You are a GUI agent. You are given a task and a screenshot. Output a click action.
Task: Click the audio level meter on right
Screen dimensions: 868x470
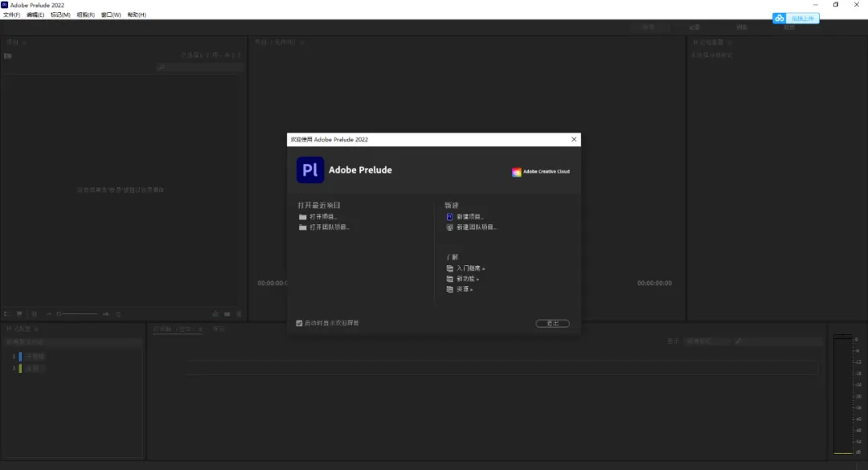click(x=842, y=394)
